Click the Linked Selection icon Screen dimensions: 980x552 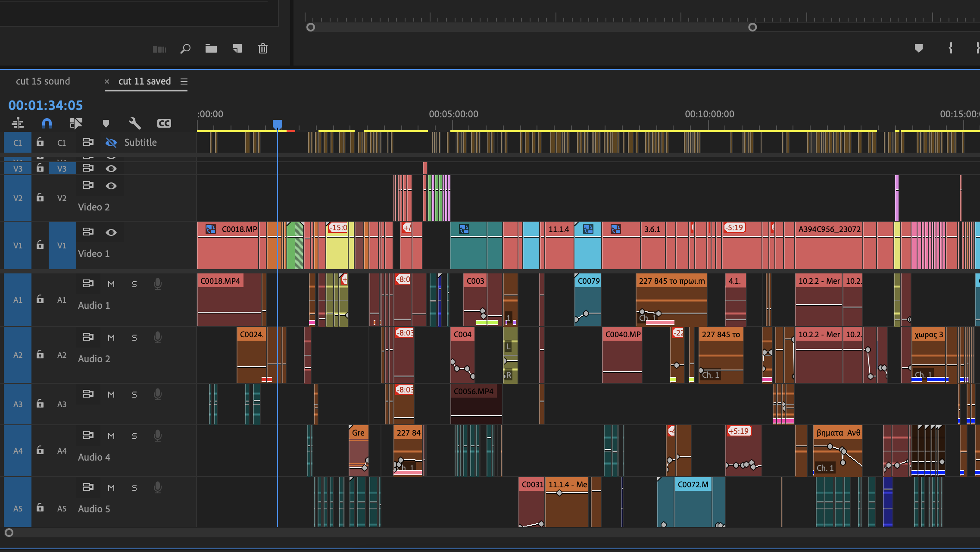coord(76,124)
